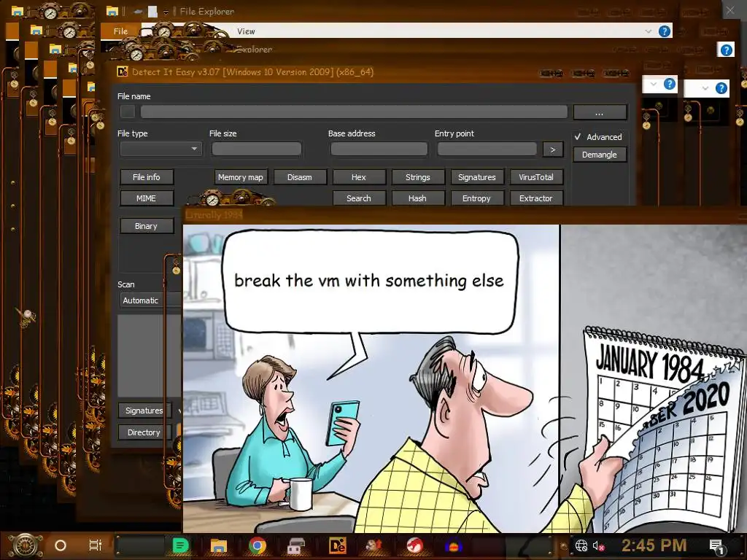This screenshot has height=560, width=747.
Task: Open the Disasm view
Action: click(300, 177)
